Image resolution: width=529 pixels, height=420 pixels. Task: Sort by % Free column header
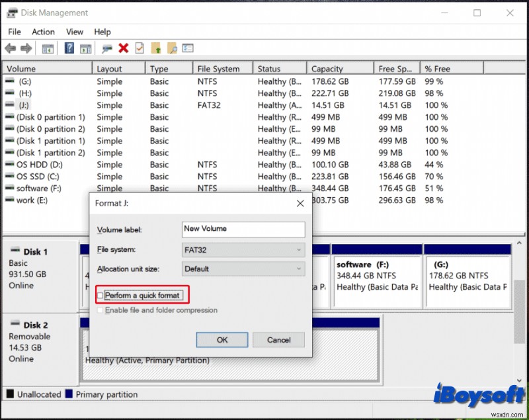point(452,69)
